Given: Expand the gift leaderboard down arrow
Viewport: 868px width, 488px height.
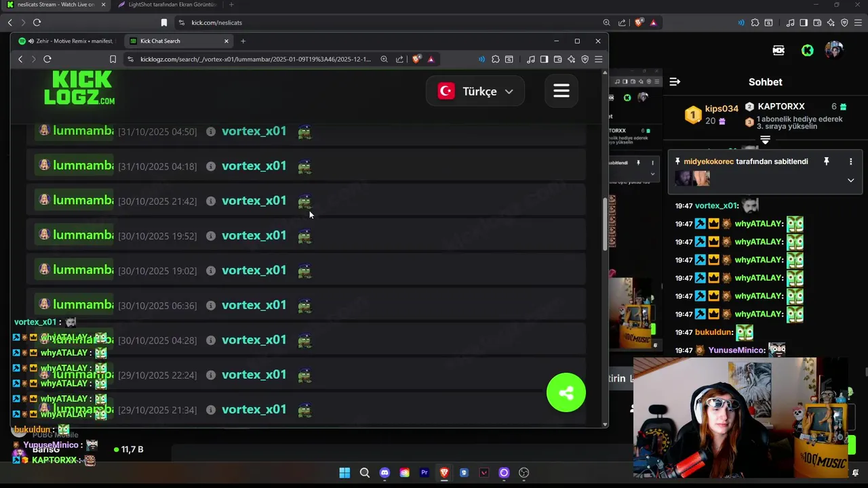Looking at the screenshot, I should coord(765,140).
